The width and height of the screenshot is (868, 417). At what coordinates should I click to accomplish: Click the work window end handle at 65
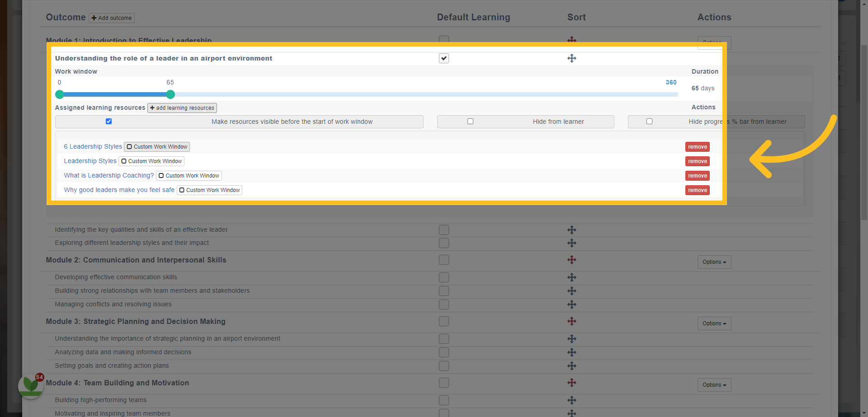pyautogui.click(x=170, y=94)
